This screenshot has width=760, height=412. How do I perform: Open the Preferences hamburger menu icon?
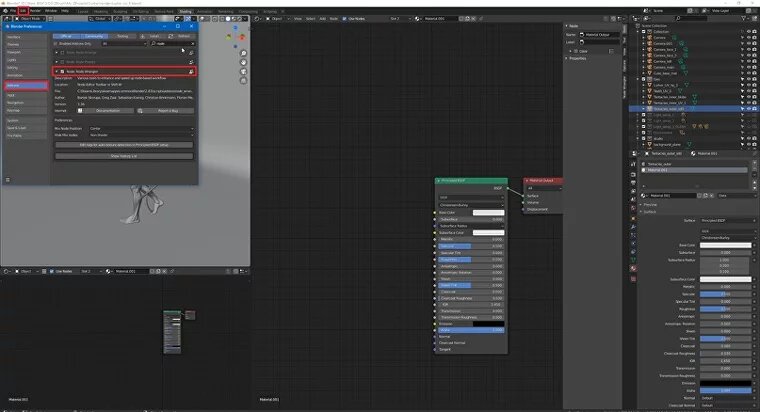(8, 180)
